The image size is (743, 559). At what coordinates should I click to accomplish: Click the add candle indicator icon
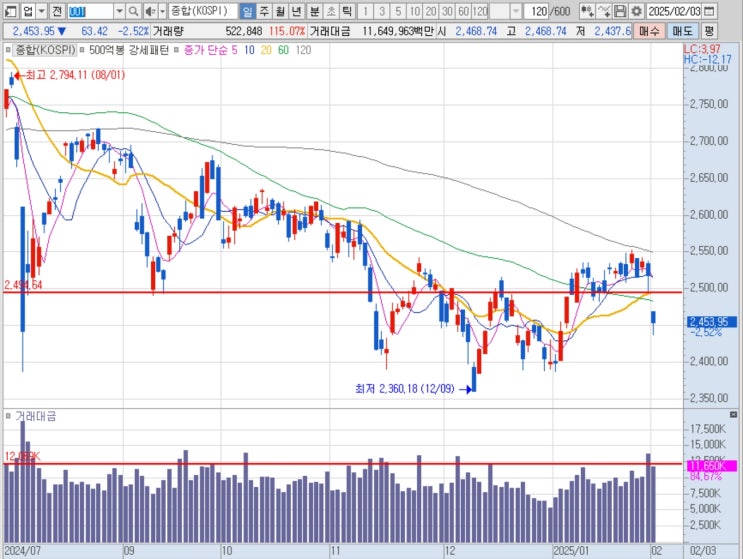click(587, 10)
